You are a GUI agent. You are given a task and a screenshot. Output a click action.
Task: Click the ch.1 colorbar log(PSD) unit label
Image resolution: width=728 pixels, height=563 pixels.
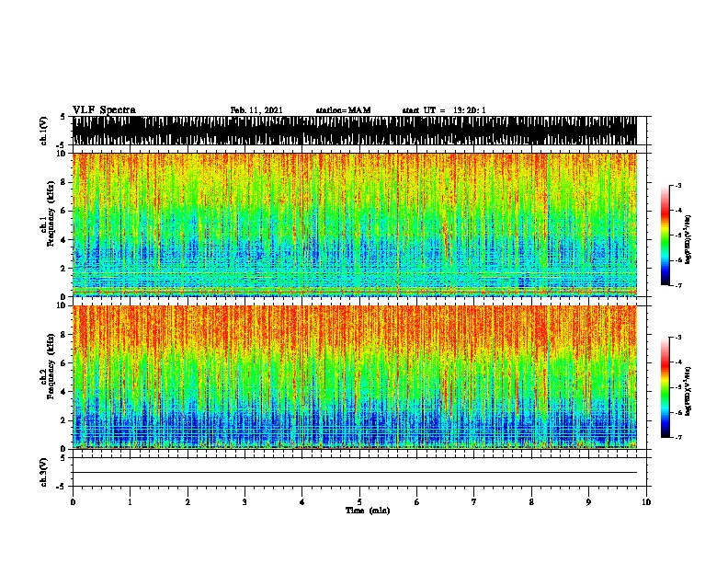(688, 240)
